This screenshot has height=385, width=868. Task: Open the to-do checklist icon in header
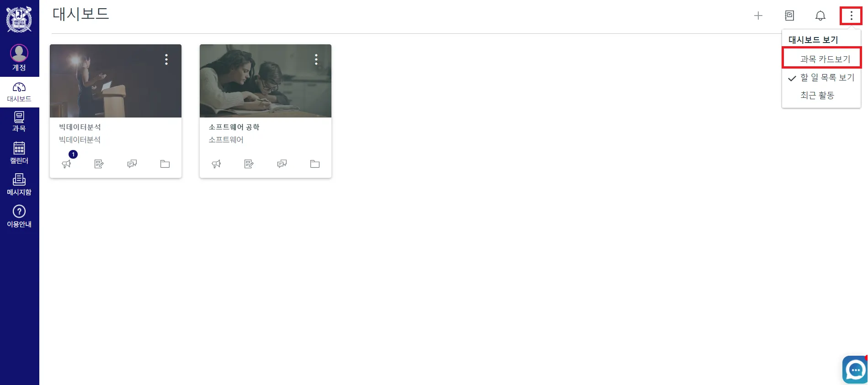(x=789, y=16)
